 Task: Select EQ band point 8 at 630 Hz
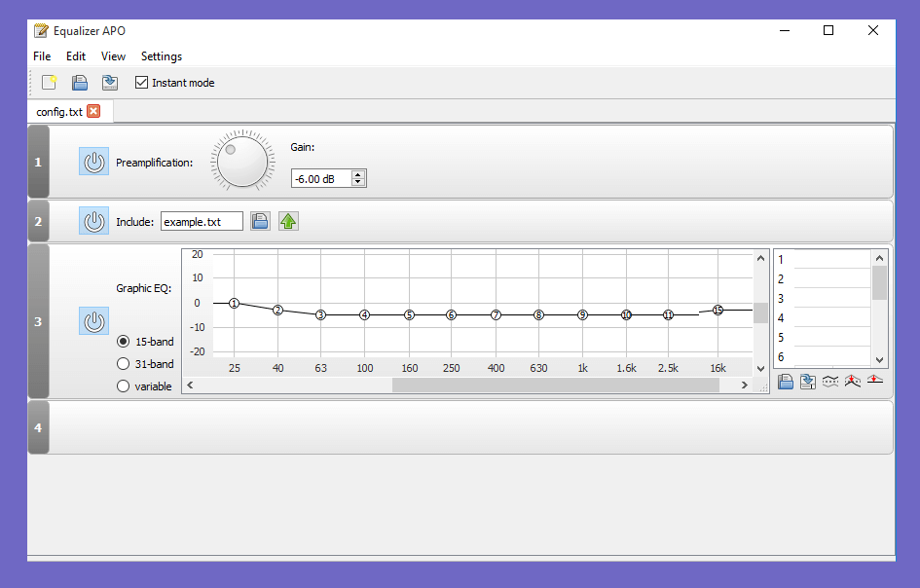538,315
